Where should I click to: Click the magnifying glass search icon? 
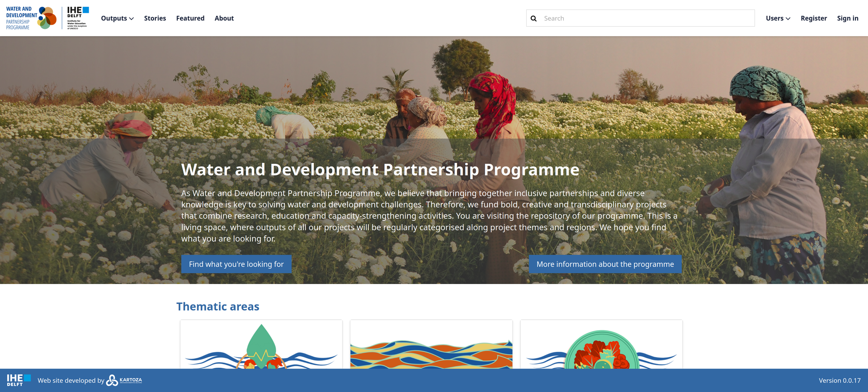[533, 19]
